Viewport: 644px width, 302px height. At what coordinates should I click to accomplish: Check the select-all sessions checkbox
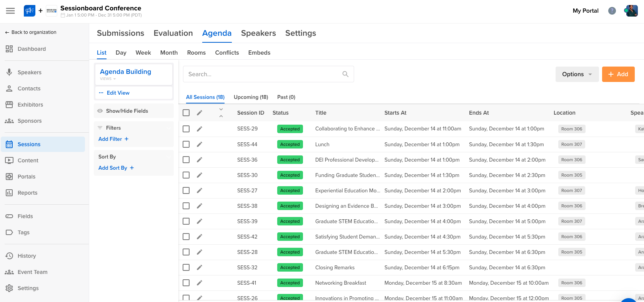pyautogui.click(x=186, y=113)
